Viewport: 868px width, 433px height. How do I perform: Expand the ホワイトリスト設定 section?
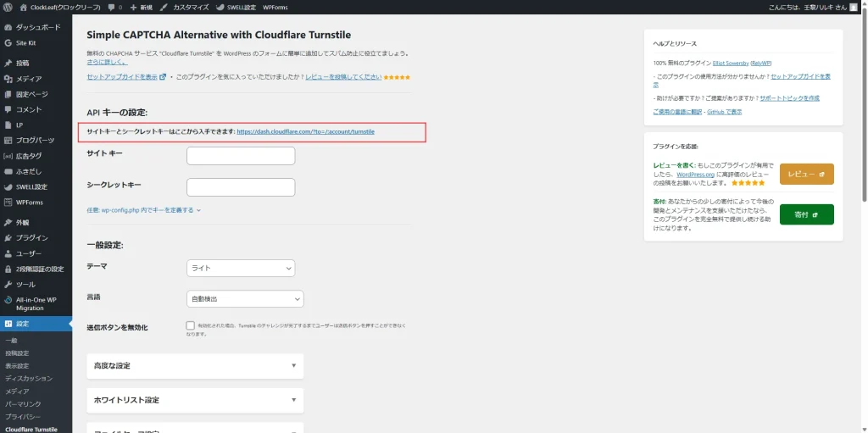point(195,400)
